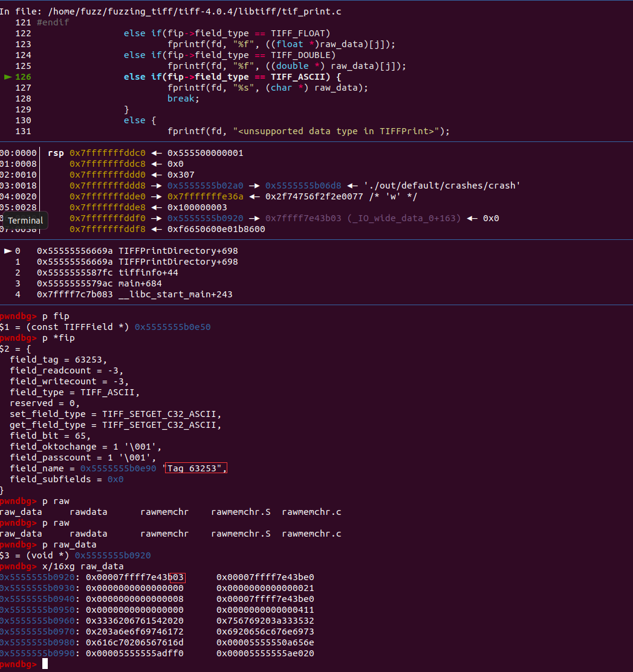Click memory address 0x5555555b0940 row
The width and height of the screenshot is (633, 672).
37,599
